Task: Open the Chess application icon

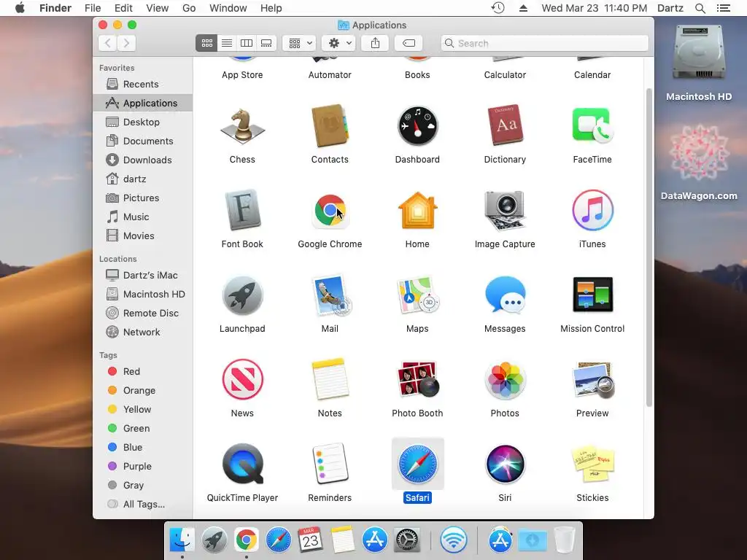Action: [242, 126]
